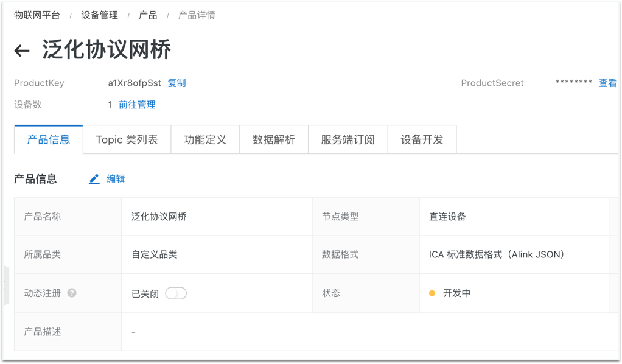
Task: Click the back arrow beside 泛化协议网桥
Action: pos(22,51)
